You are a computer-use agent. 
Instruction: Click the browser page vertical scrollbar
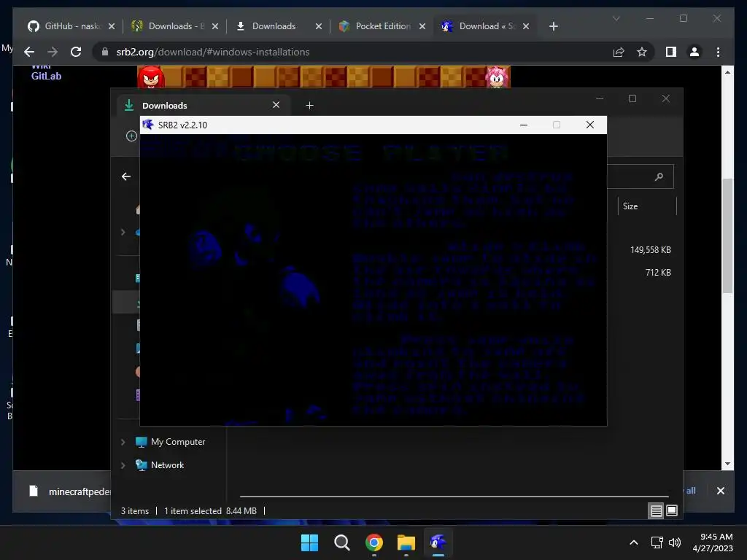click(727, 236)
